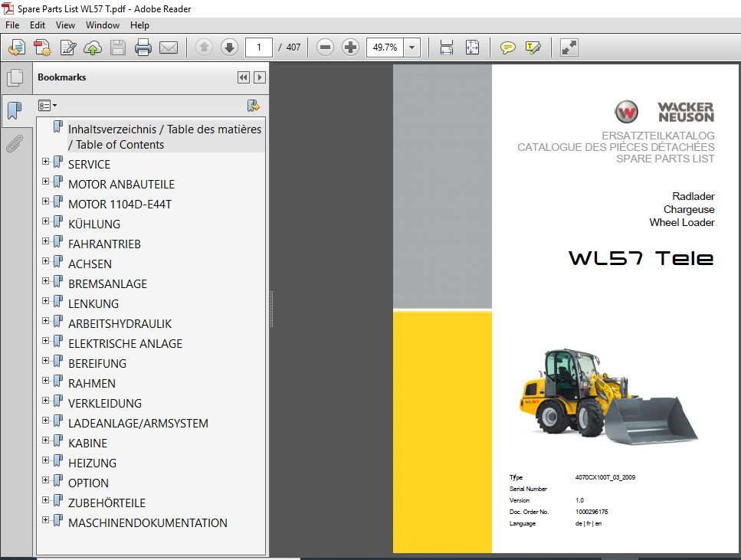Expand the SERVICE bookmark
This screenshot has width=741, height=560.
45,162
